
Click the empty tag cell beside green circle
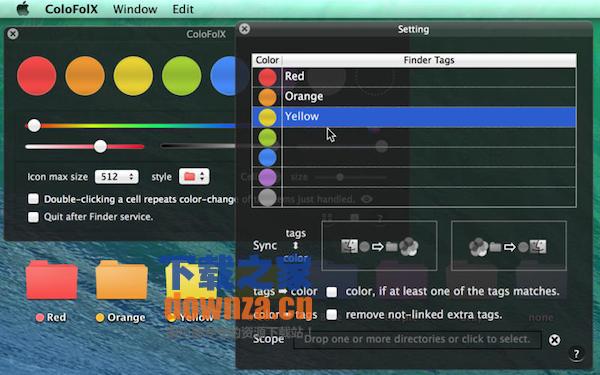pos(429,137)
